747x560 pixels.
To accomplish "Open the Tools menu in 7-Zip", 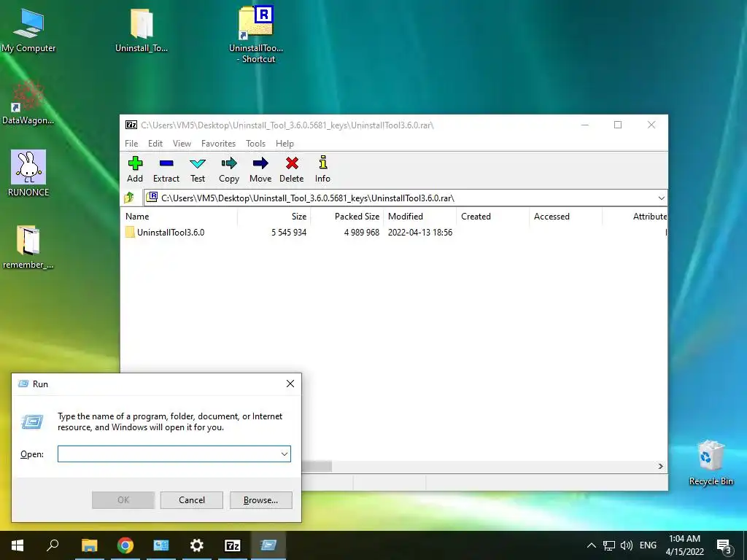I will [255, 144].
